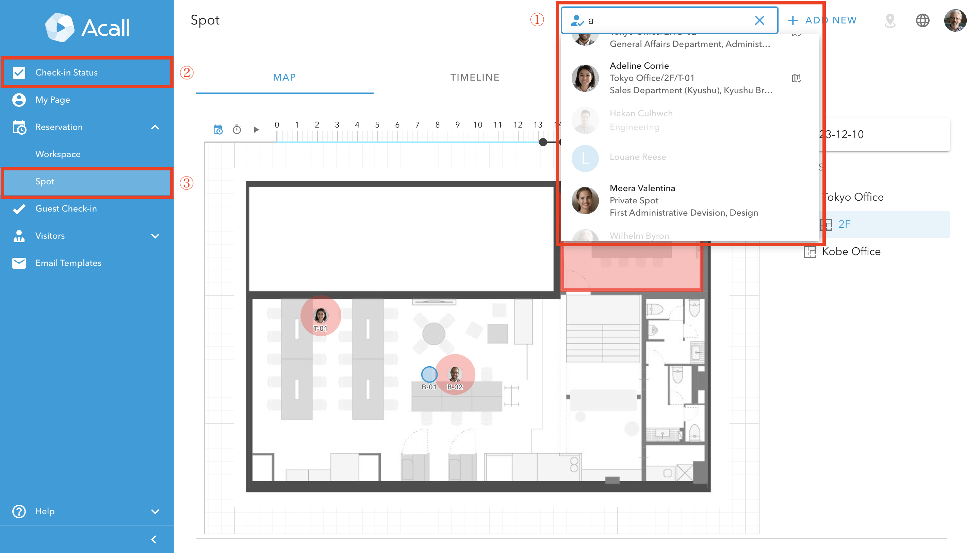Open the user profile avatar

point(955,20)
